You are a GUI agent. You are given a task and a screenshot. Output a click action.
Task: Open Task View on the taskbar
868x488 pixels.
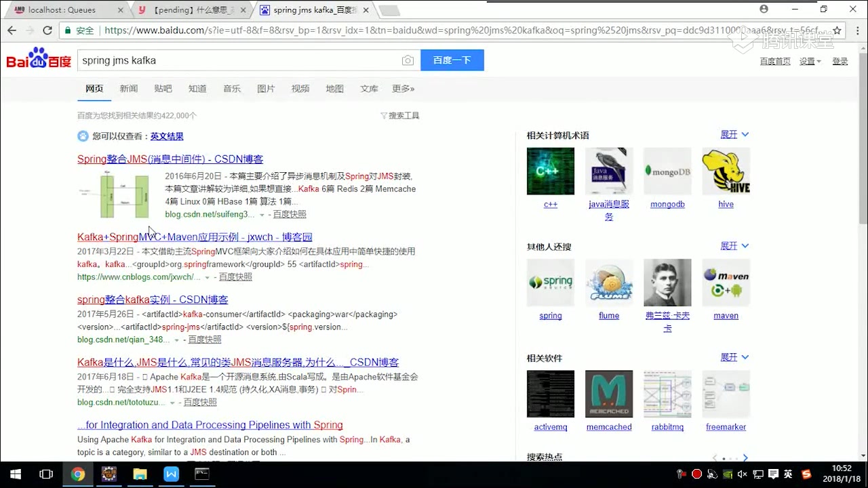pyautogui.click(x=46, y=474)
